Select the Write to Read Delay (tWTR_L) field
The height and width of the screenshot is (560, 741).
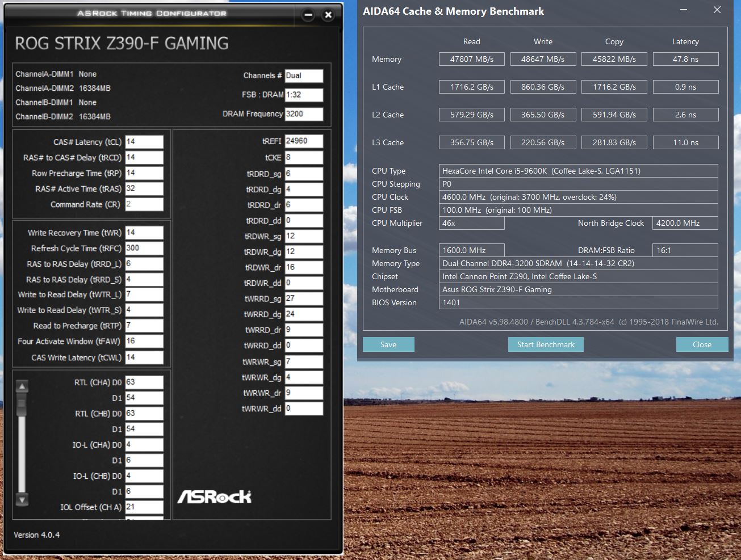(x=144, y=294)
